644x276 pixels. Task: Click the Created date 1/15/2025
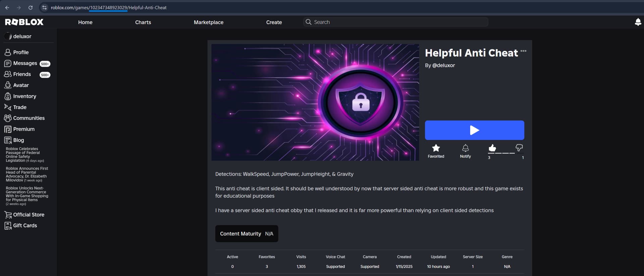pos(404,267)
